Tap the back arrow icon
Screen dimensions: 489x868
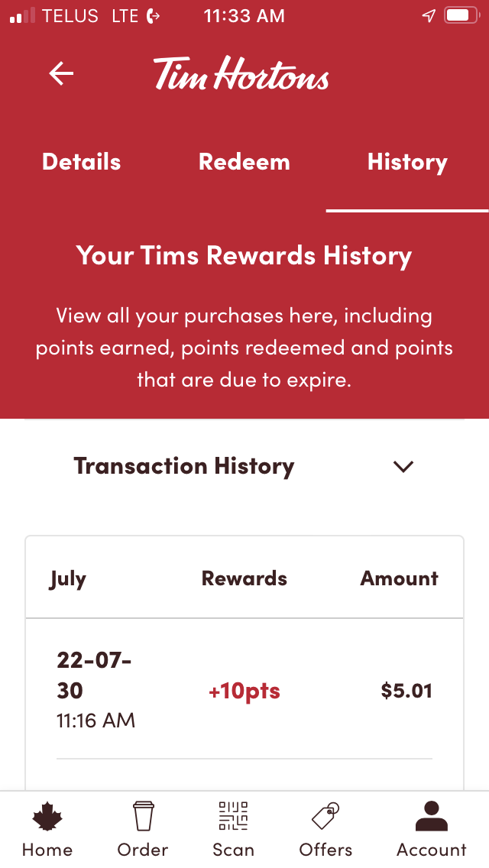[61, 73]
